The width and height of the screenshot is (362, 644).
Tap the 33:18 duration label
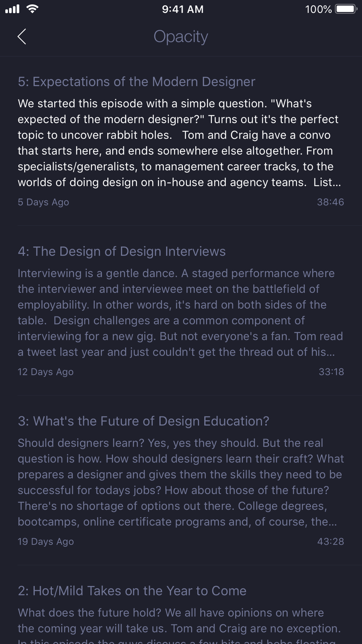331,372
